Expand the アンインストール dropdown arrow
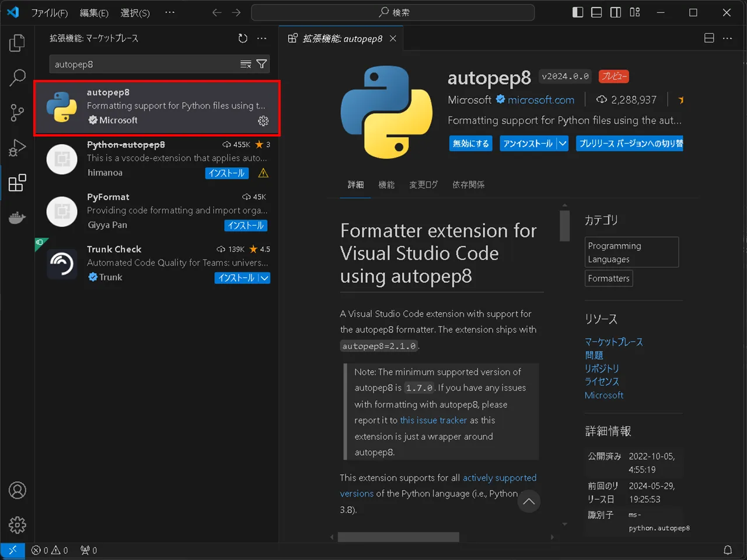The height and width of the screenshot is (560, 747). click(563, 143)
